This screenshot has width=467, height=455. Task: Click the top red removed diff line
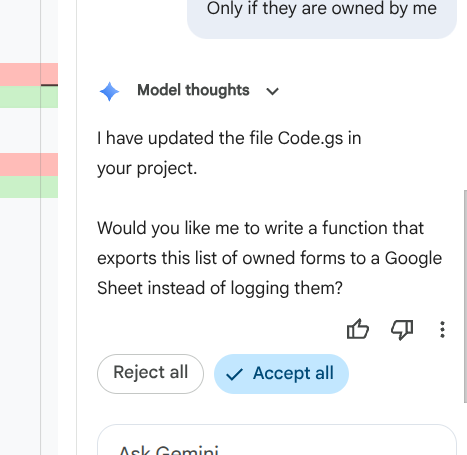coord(29,74)
